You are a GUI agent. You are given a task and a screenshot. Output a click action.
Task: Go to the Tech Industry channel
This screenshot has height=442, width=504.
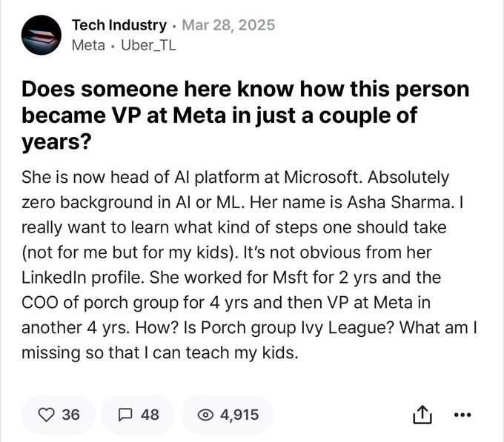coord(119,24)
